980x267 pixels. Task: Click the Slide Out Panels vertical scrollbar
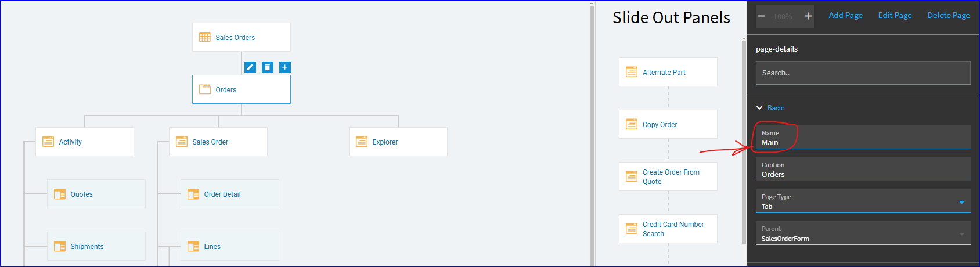click(744, 139)
